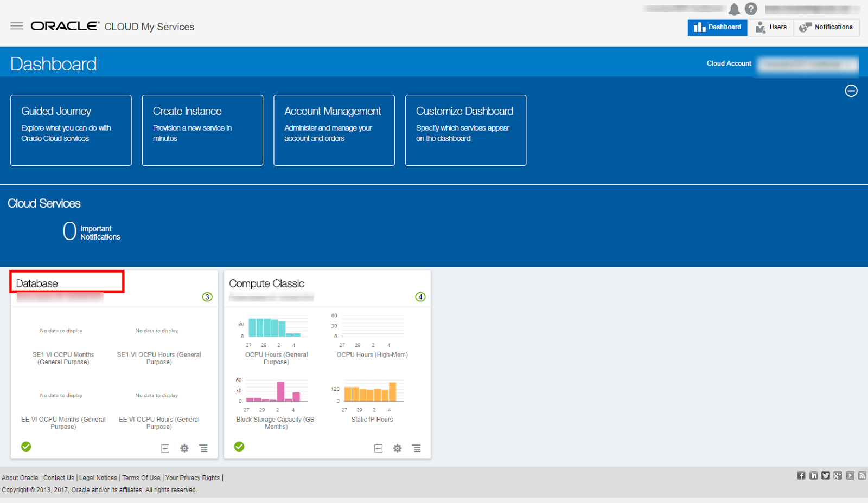
Task: Open the Create Instance panel
Action: coord(202,130)
